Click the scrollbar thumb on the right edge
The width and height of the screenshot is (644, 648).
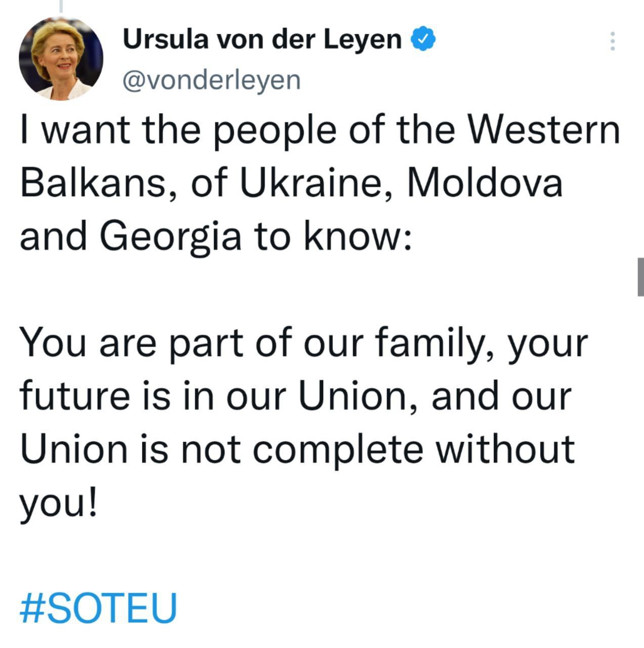[640, 276]
